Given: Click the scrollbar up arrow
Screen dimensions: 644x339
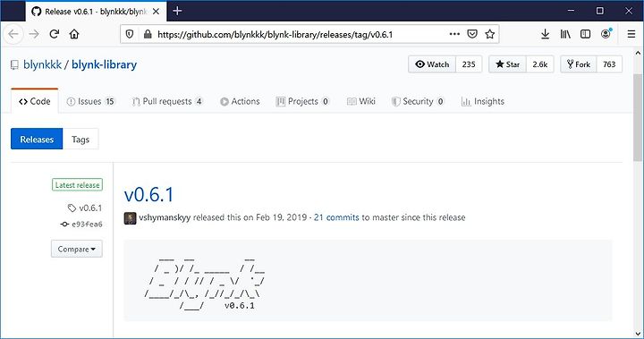Looking at the screenshot, I should click(638, 53).
